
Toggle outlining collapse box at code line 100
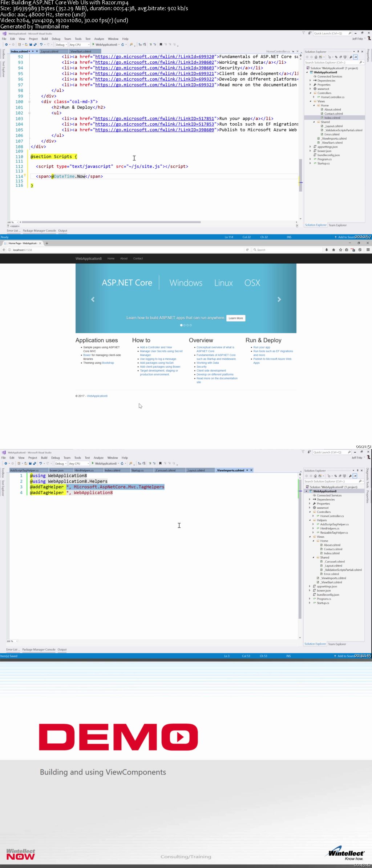(x=29, y=102)
